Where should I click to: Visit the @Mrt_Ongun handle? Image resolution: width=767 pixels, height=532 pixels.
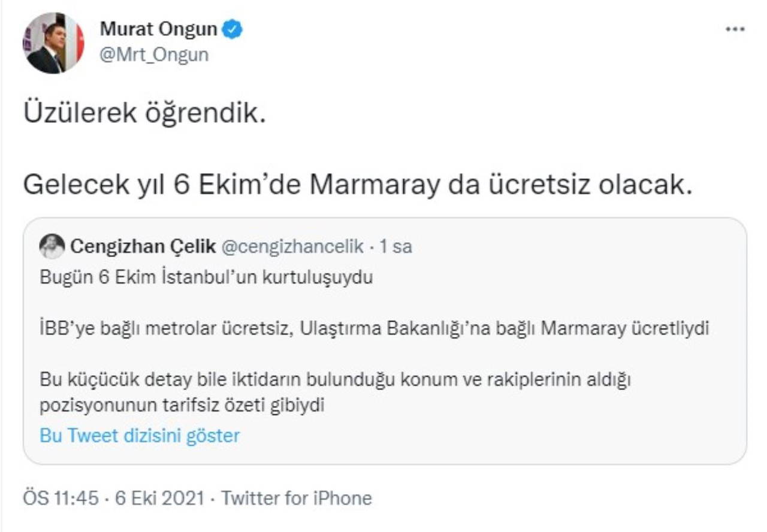[x=154, y=55]
